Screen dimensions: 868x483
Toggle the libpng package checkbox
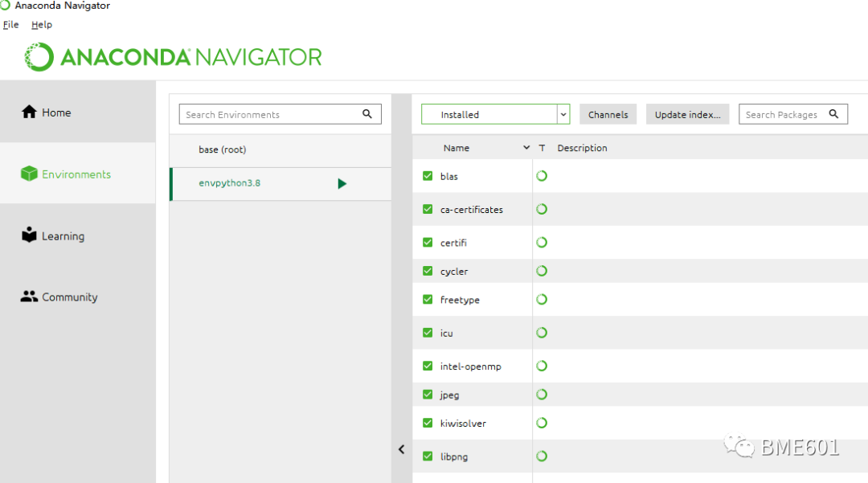pyautogui.click(x=428, y=456)
